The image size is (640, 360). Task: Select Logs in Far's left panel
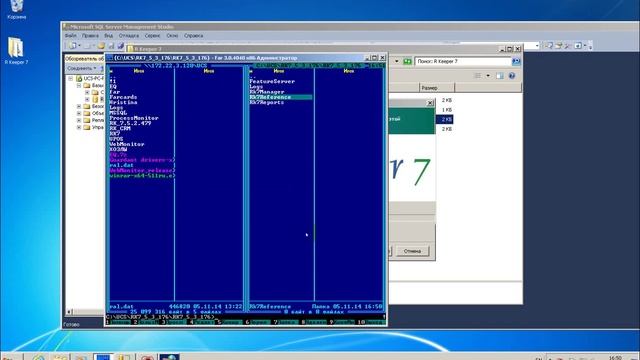116,108
